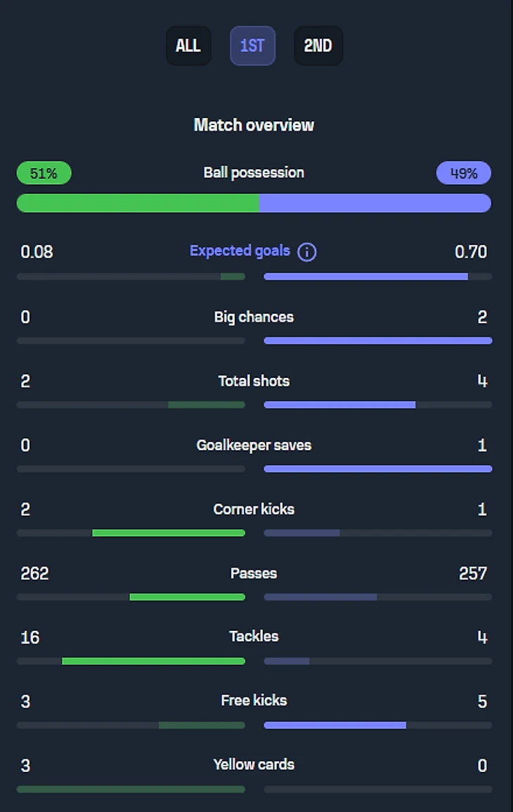Screen dimensions: 513x812
Task: Click the Expected goals info icon
Action: 306,252
